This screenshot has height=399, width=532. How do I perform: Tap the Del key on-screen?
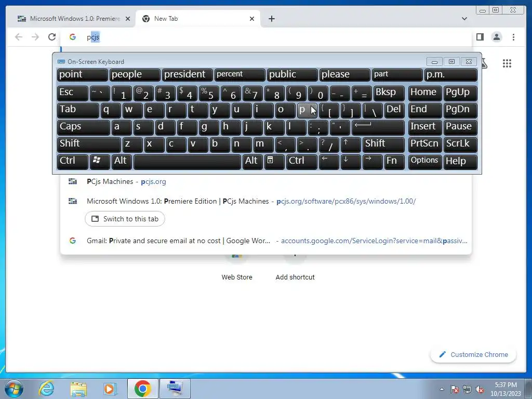click(x=395, y=111)
